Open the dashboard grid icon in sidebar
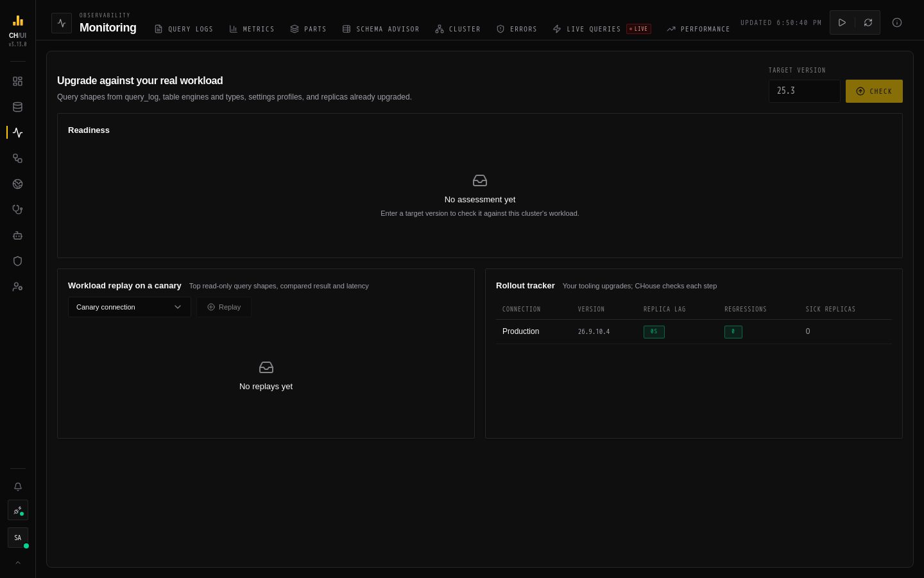Image resolution: width=924 pixels, height=578 pixels. [x=17, y=82]
